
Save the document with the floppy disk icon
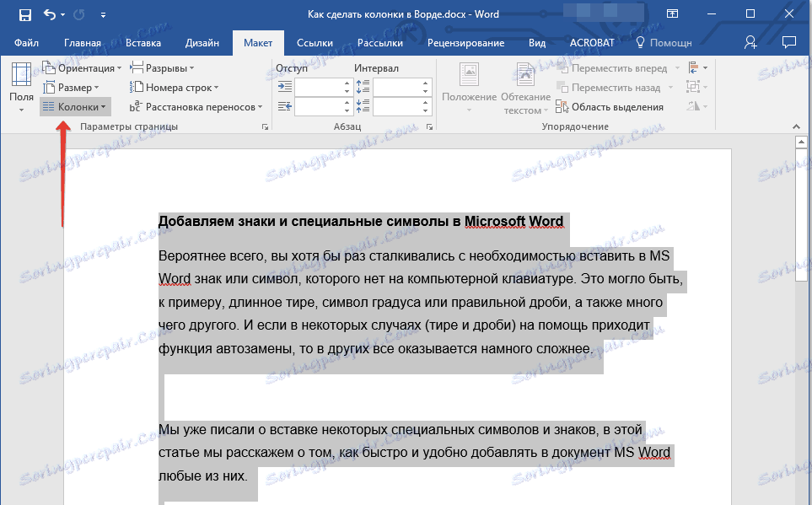coord(24,14)
